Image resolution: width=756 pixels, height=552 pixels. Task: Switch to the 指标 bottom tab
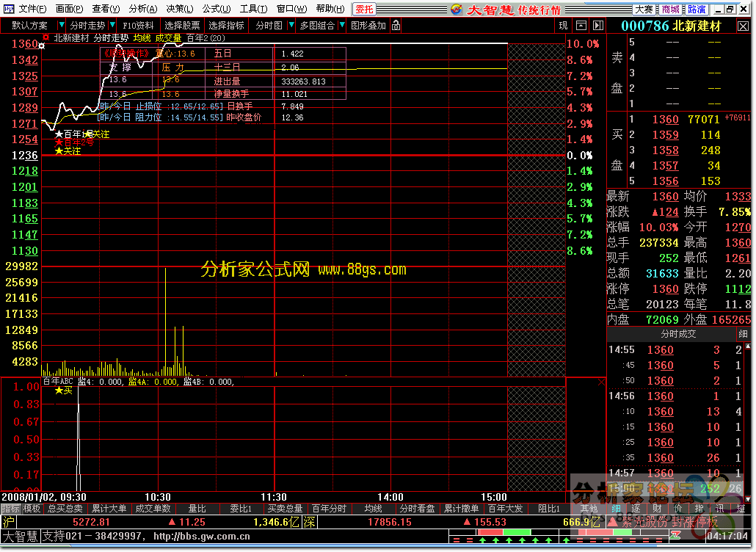[x=10, y=509]
